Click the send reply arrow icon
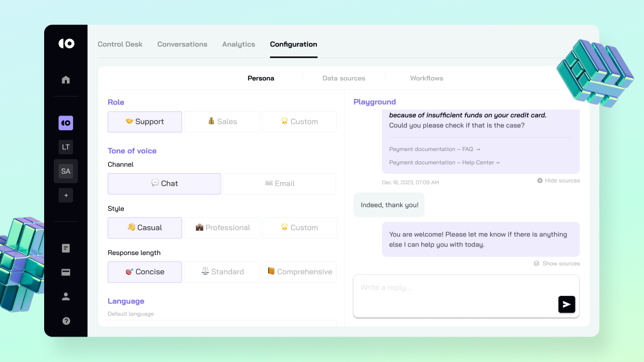 566,304
